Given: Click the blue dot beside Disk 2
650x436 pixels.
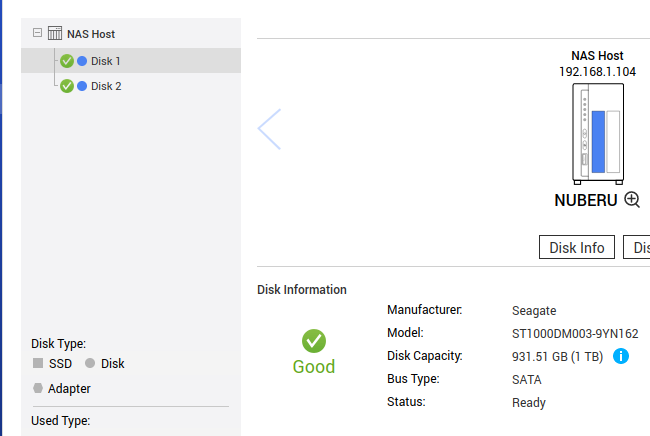Looking at the screenshot, I should 82,86.
